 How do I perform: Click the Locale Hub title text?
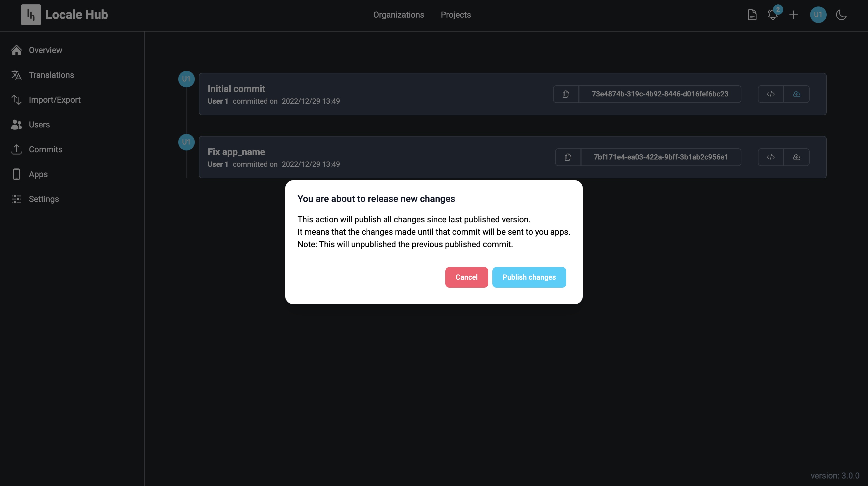pos(76,14)
